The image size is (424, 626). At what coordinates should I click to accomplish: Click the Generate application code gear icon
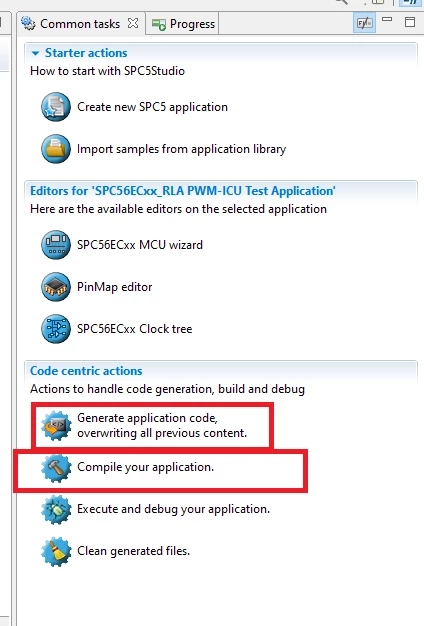point(56,426)
